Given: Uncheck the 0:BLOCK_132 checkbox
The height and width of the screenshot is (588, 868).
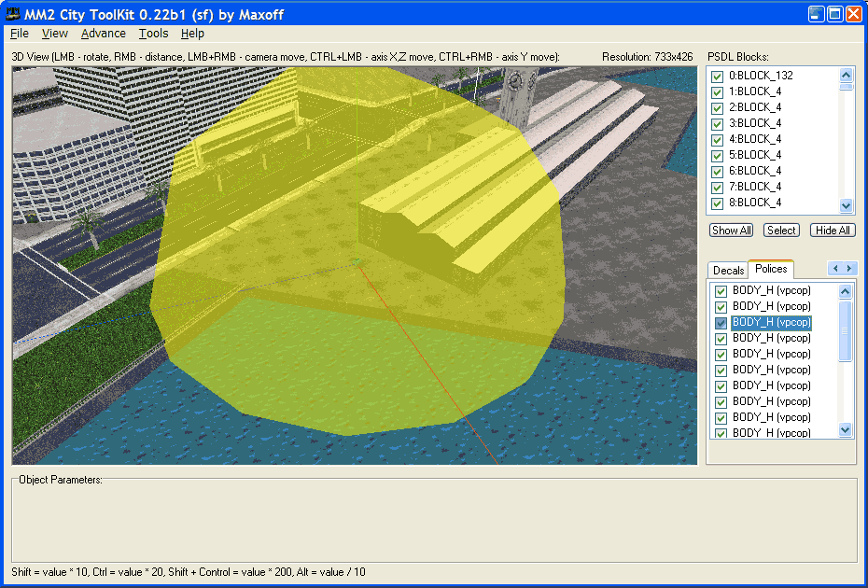Looking at the screenshot, I should (x=718, y=77).
